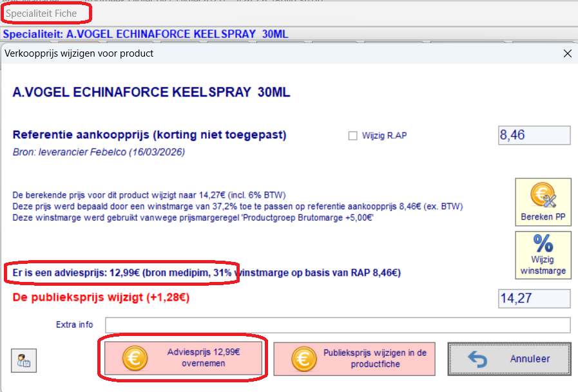Open the small user clipboard icon button
This screenshot has width=578, height=392.
pyautogui.click(x=24, y=360)
